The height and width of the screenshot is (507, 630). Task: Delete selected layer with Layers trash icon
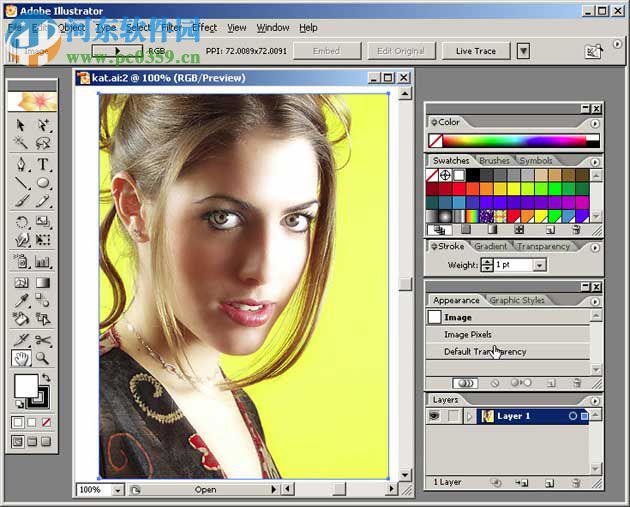(x=577, y=482)
